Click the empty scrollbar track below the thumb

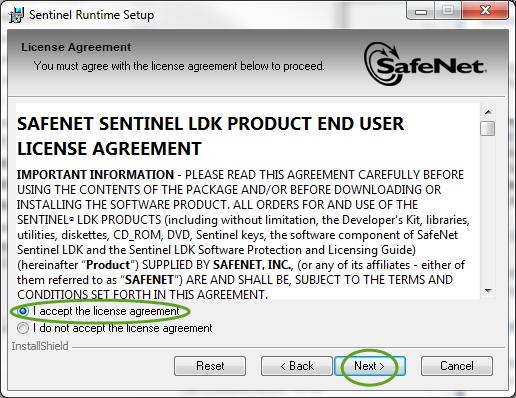click(x=488, y=210)
